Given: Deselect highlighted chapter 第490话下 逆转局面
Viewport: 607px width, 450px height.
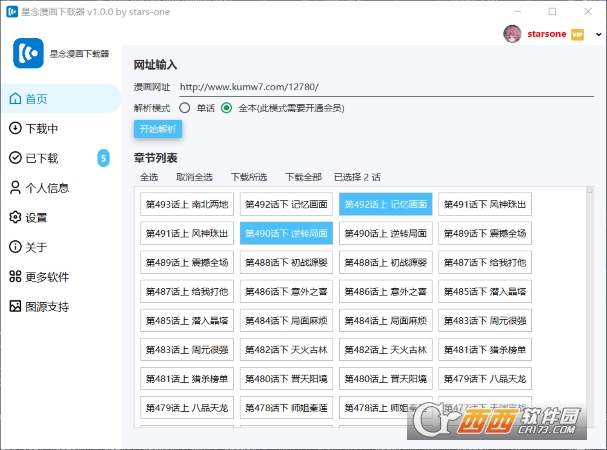Looking at the screenshot, I should pyautogui.click(x=286, y=233).
